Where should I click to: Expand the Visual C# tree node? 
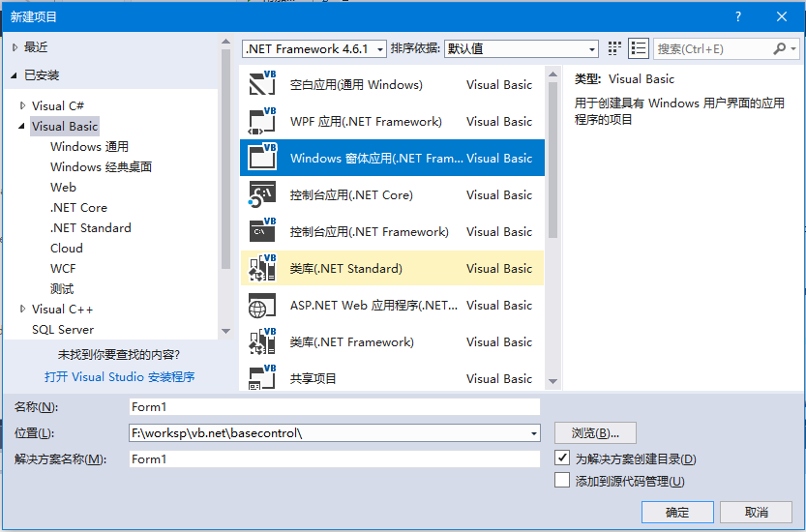(x=22, y=105)
